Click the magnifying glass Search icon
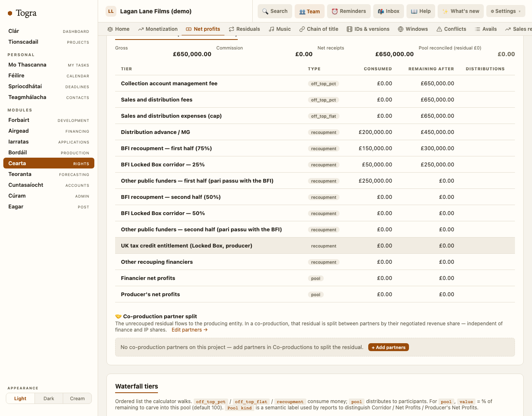This screenshot has width=532, height=416. tap(265, 11)
